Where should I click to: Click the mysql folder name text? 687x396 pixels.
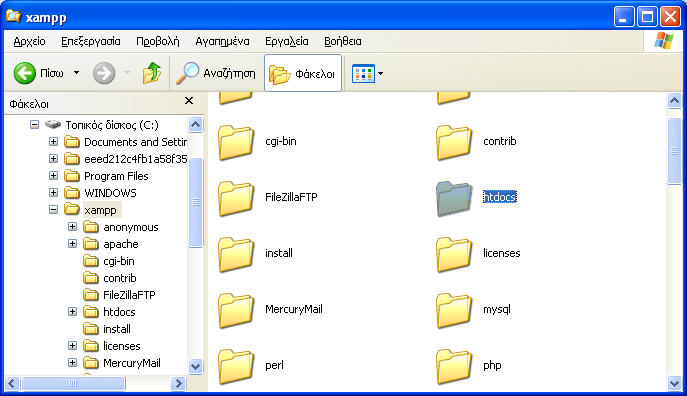point(497,309)
